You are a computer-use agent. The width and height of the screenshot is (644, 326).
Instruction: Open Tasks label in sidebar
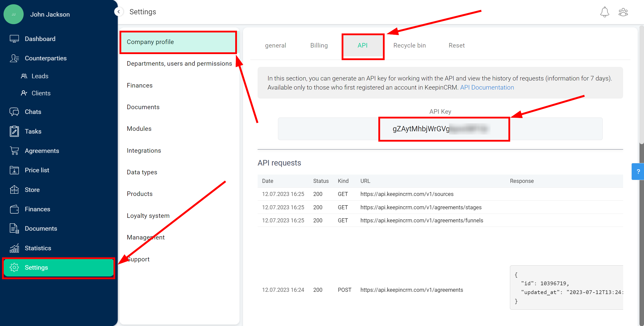click(x=33, y=131)
